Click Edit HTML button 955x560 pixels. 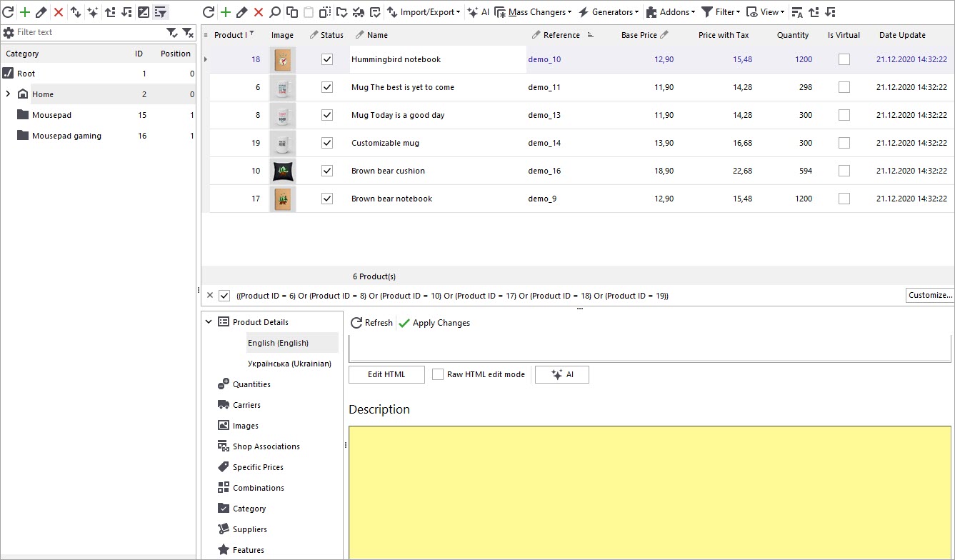tap(386, 374)
